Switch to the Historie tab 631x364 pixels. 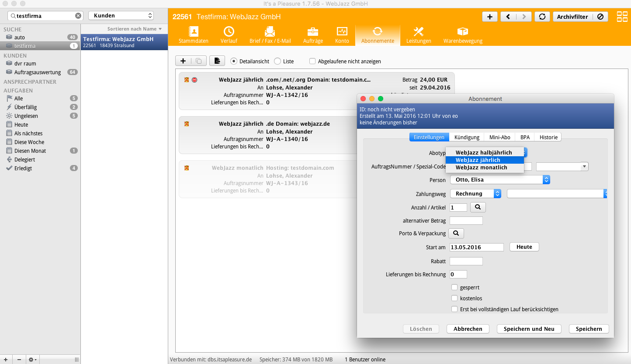(x=548, y=137)
